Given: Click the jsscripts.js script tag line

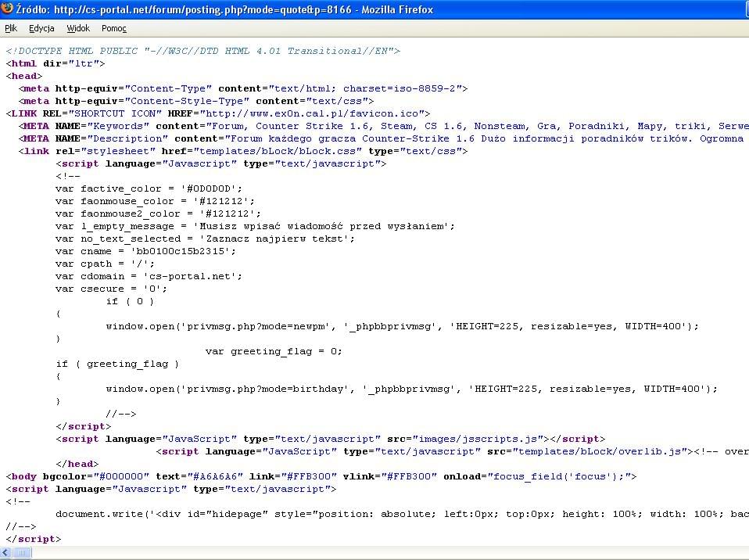Looking at the screenshot, I should pos(331,439).
